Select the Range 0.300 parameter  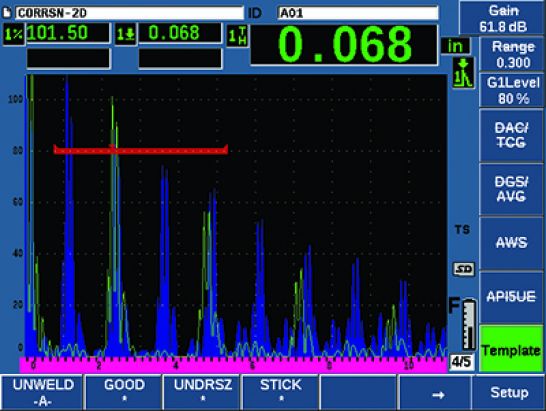pyautogui.click(x=512, y=54)
